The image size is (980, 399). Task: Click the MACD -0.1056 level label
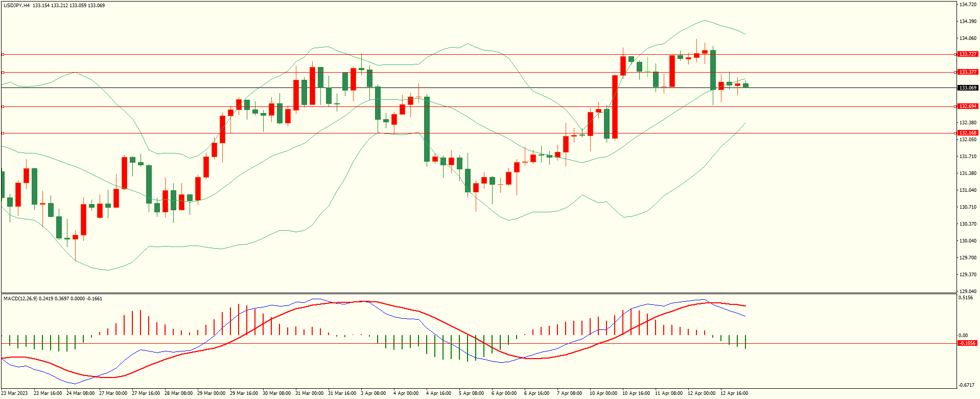point(967,343)
